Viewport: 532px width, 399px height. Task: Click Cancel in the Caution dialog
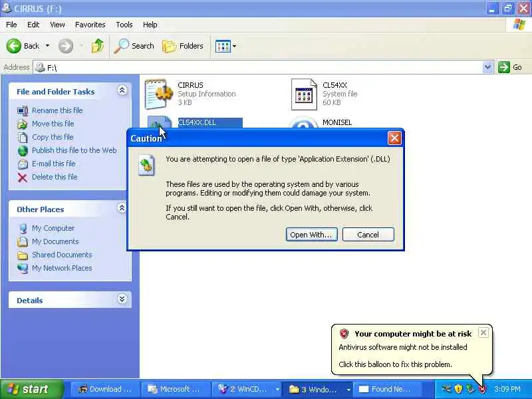pyautogui.click(x=368, y=235)
